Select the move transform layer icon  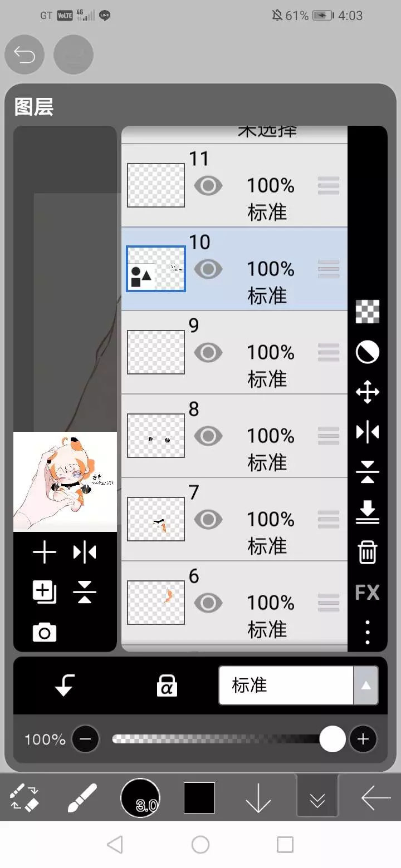pyautogui.click(x=368, y=392)
